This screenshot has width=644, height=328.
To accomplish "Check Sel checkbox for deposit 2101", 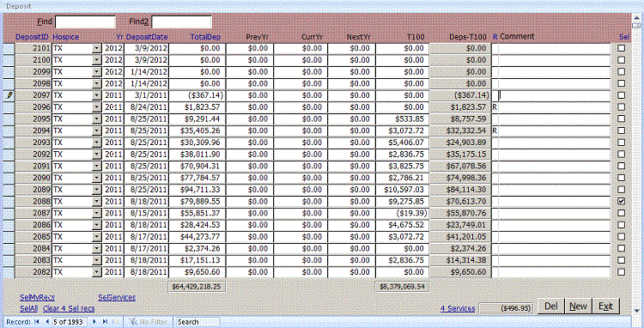I will pos(622,48).
